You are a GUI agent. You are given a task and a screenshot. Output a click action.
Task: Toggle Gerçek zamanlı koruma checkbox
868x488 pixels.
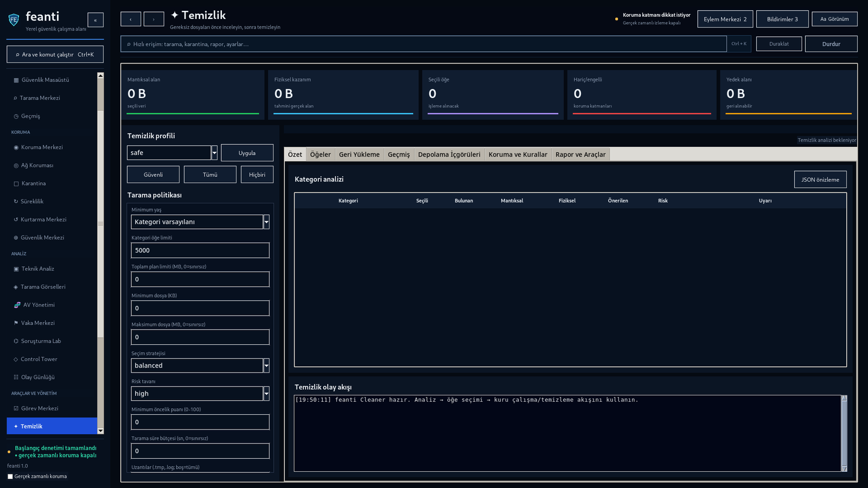[10, 477]
